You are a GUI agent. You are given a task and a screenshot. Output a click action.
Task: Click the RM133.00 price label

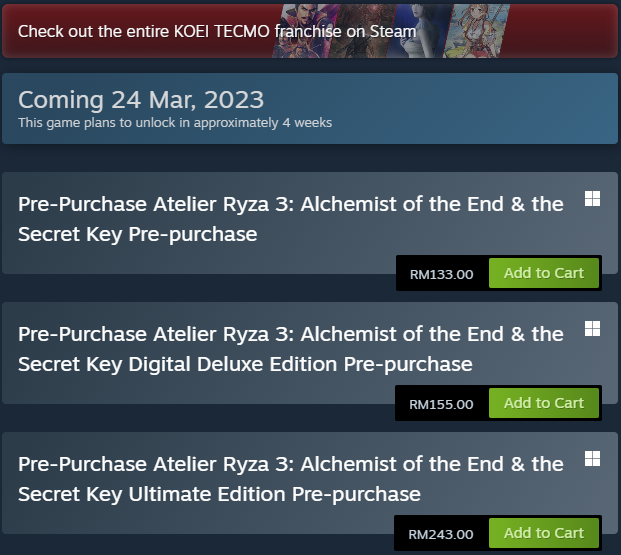(441, 274)
